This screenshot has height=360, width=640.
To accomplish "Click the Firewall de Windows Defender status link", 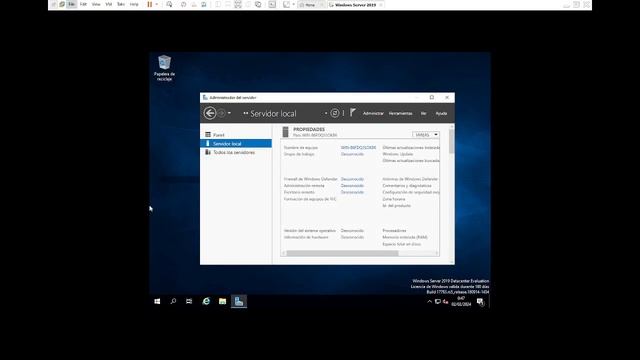I will pos(352,179).
